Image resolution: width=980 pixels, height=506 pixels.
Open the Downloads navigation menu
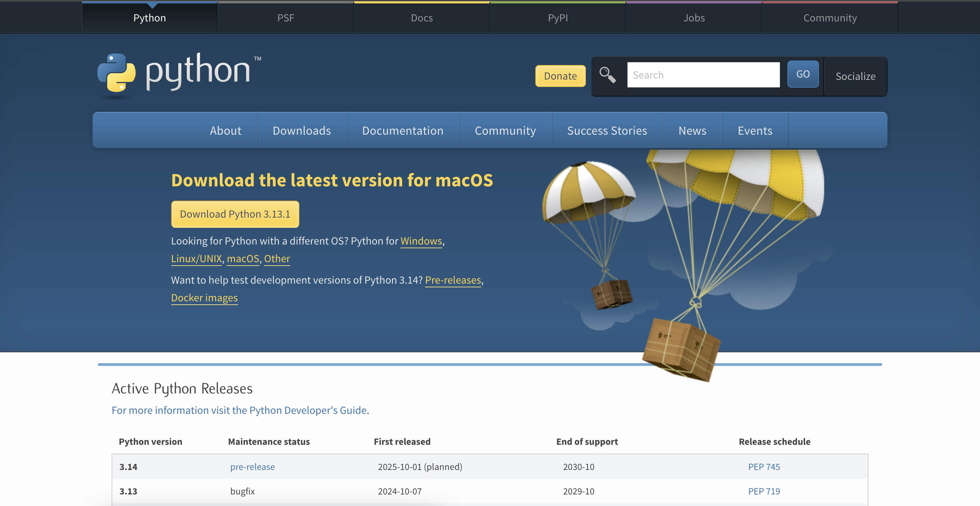tap(302, 130)
